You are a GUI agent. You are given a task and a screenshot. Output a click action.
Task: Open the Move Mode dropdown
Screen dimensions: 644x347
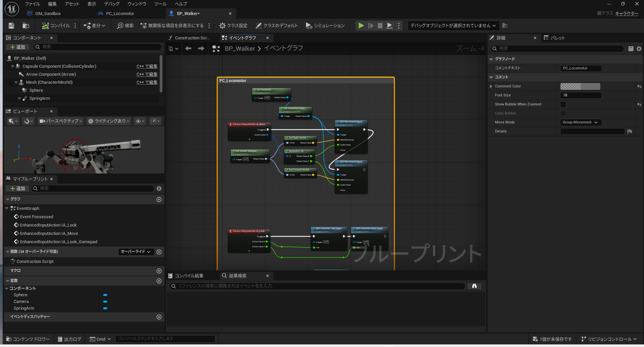pyautogui.click(x=581, y=122)
